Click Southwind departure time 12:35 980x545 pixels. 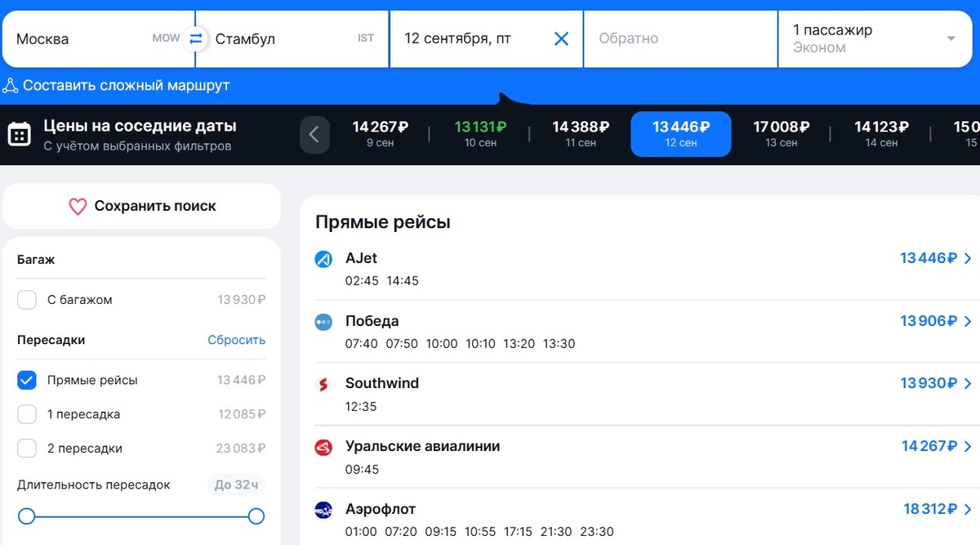pyautogui.click(x=361, y=406)
